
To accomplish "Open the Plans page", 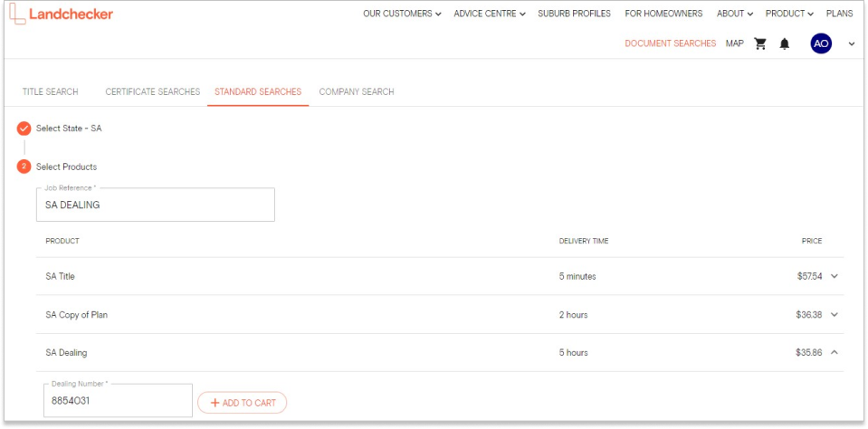I will click(x=839, y=14).
